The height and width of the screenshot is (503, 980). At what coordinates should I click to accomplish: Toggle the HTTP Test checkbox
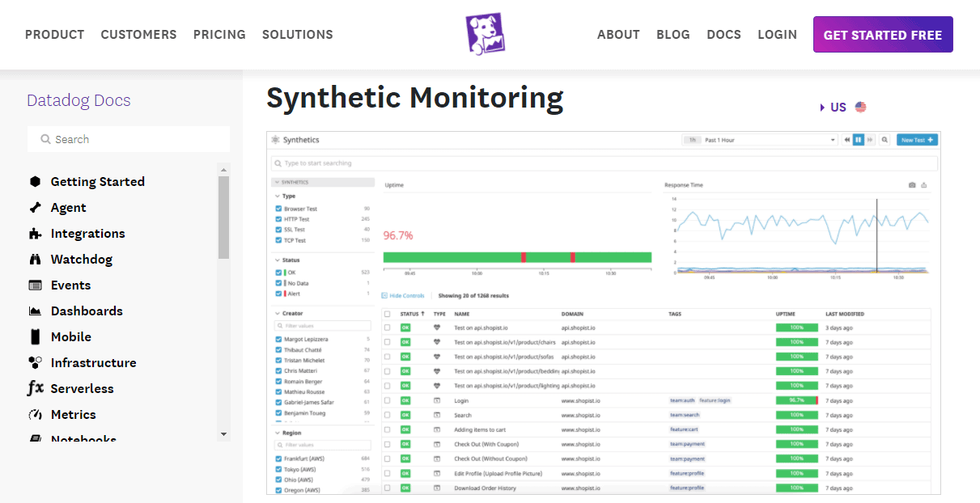pos(279,219)
